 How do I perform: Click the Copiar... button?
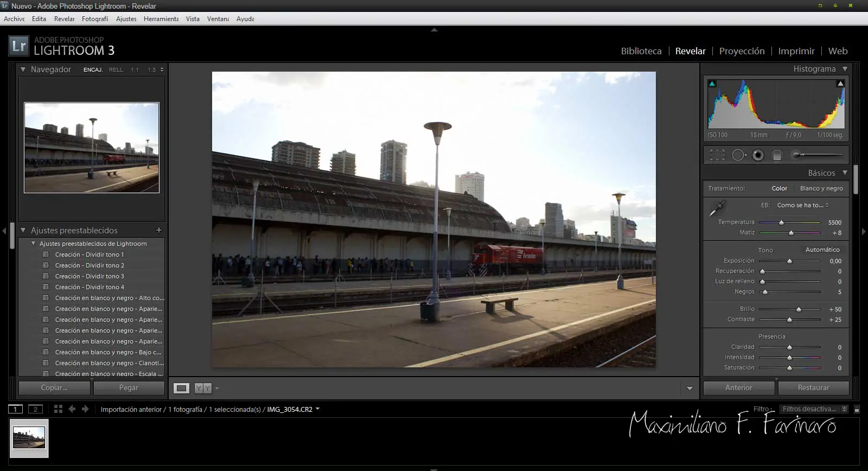[54, 388]
